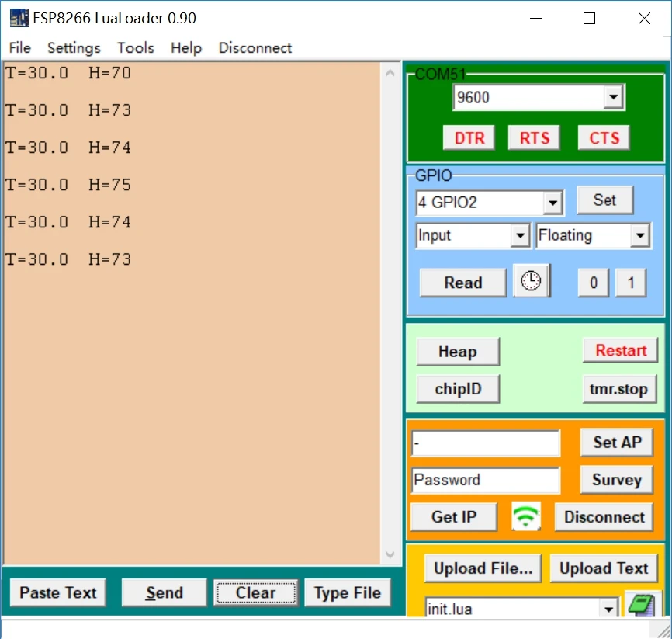
Task: Open the Tools menu
Action: [136, 47]
